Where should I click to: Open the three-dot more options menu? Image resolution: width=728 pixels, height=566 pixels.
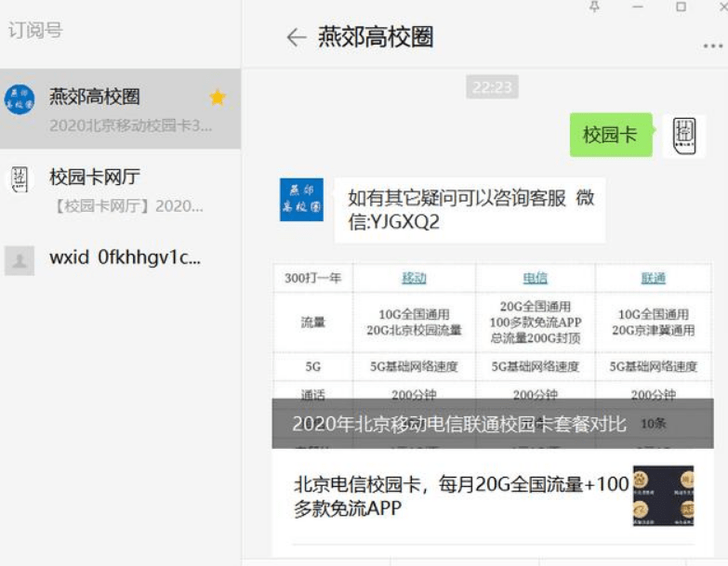pyautogui.click(x=712, y=46)
